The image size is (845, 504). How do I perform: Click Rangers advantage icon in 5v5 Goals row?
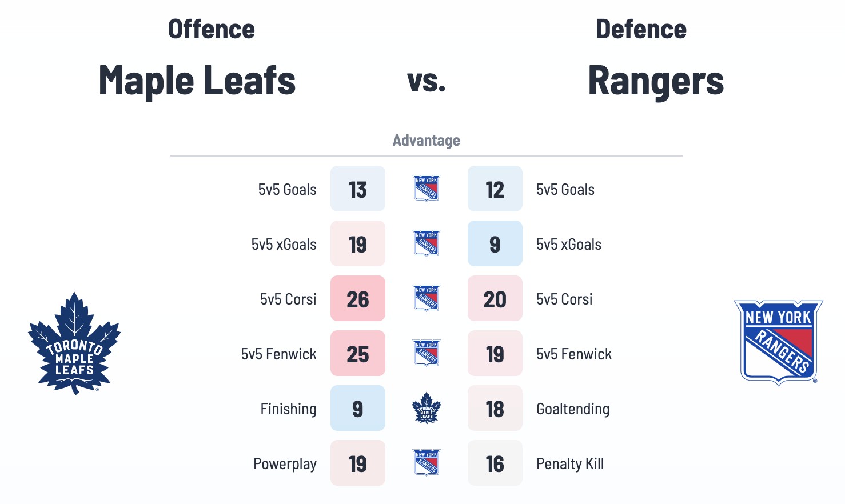pos(427,189)
